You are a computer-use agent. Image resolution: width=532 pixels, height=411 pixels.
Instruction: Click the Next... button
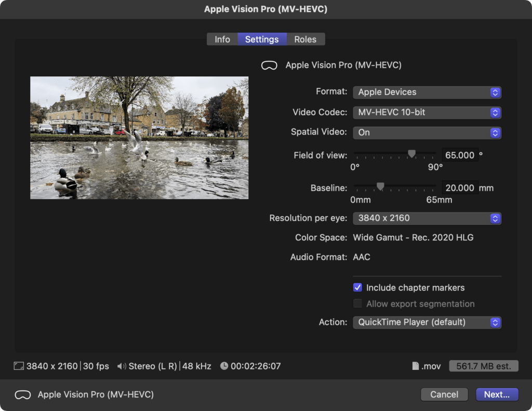[x=497, y=394]
